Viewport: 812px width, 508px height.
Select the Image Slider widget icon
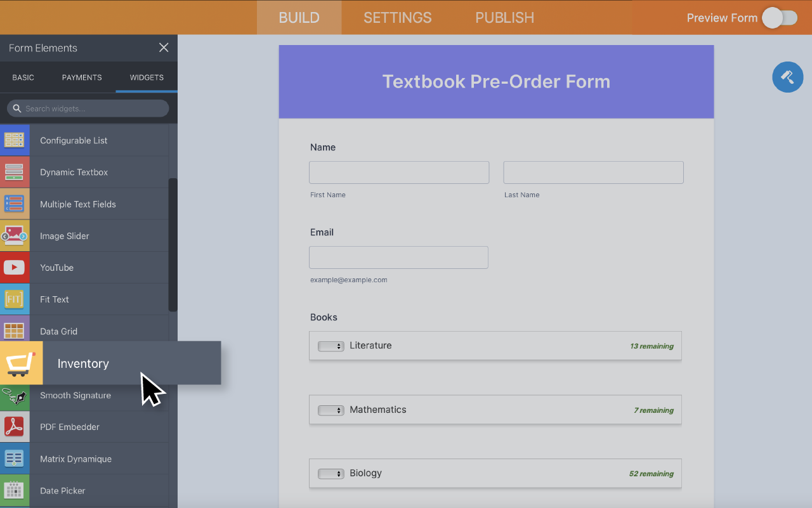pyautogui.click(x=14, y=235)
